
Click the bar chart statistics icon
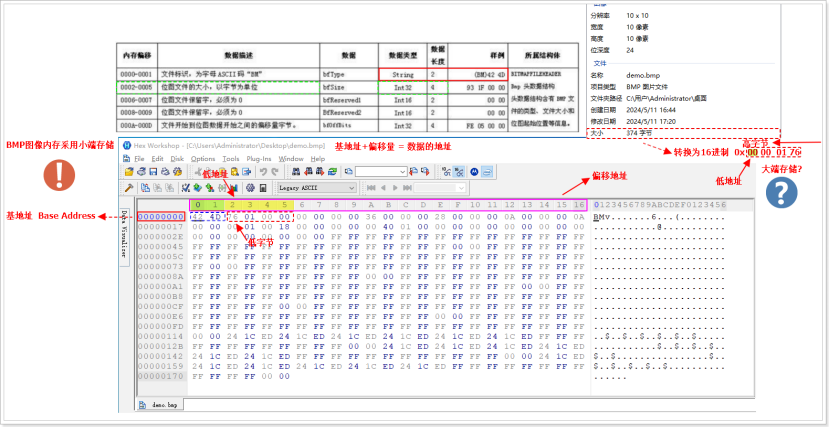pos(234,188)
